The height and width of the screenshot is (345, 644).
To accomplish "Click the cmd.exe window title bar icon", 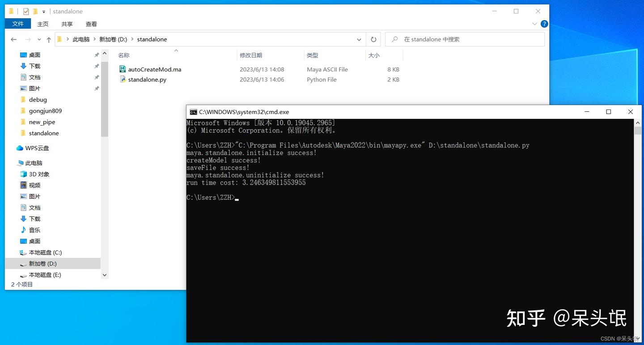I will (193, 112).
